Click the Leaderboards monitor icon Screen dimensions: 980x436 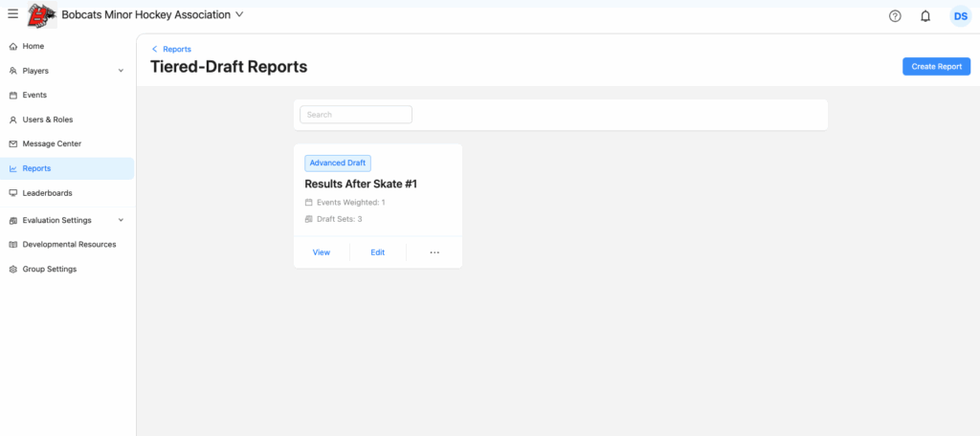(x=12, y=193)
